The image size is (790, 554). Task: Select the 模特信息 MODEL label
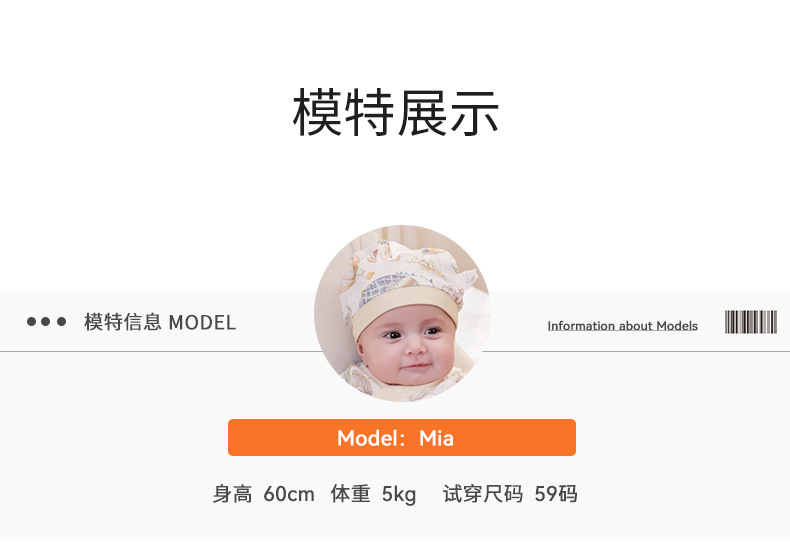(x=160, y=322)
